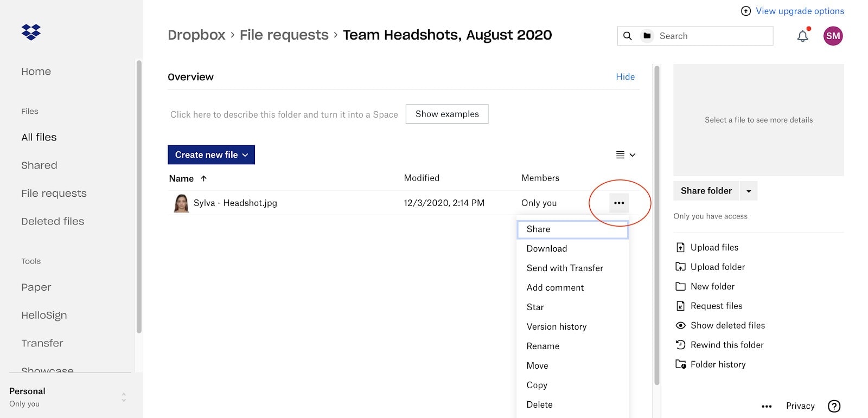868x418 pixels.
Task: Click the Show deleted files eye icon
Action: tap(680, 325)
